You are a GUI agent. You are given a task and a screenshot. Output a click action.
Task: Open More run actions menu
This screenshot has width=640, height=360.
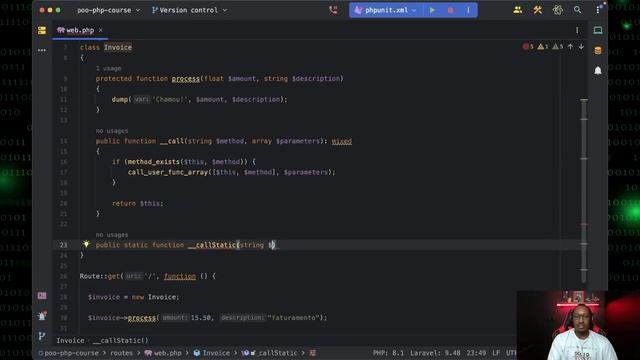468,10
